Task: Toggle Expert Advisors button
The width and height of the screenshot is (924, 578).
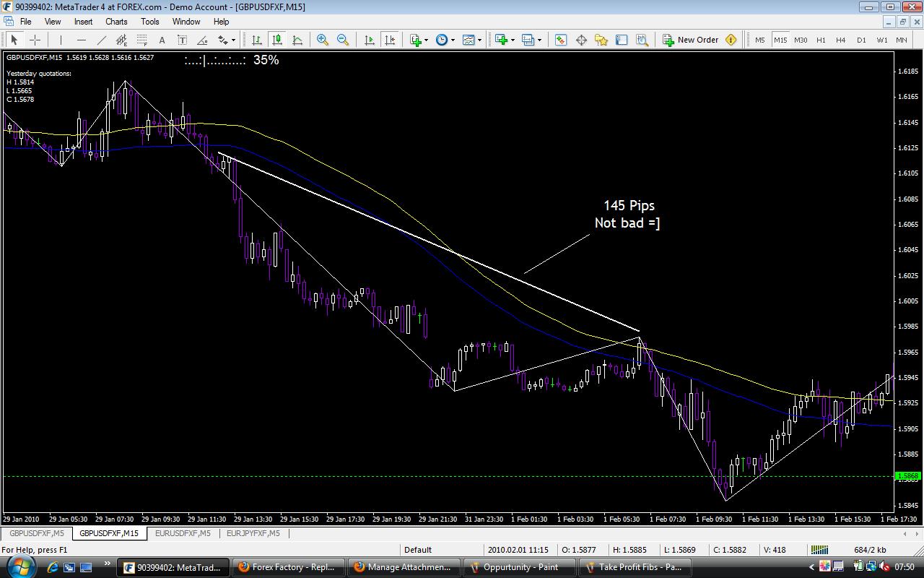Action: [731, 40]
